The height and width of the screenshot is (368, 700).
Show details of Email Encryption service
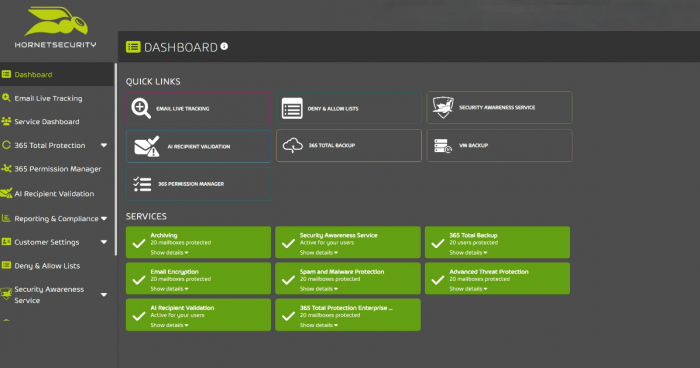click(169, 289)
